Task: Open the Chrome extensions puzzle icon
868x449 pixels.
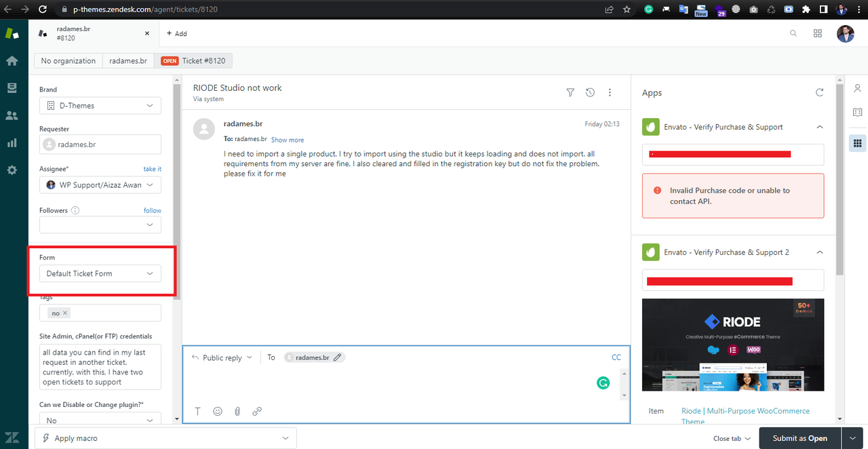Action: 806,9
